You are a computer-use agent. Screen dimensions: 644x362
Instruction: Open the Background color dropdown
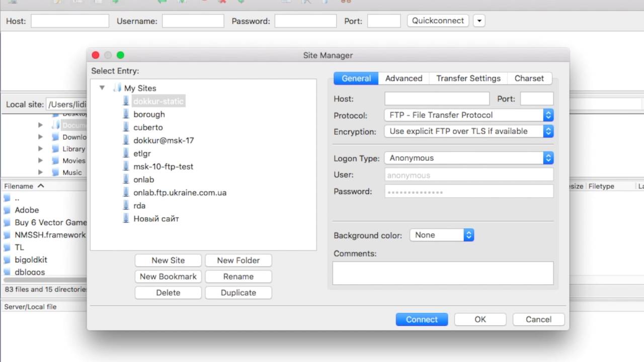coord(442,235)
